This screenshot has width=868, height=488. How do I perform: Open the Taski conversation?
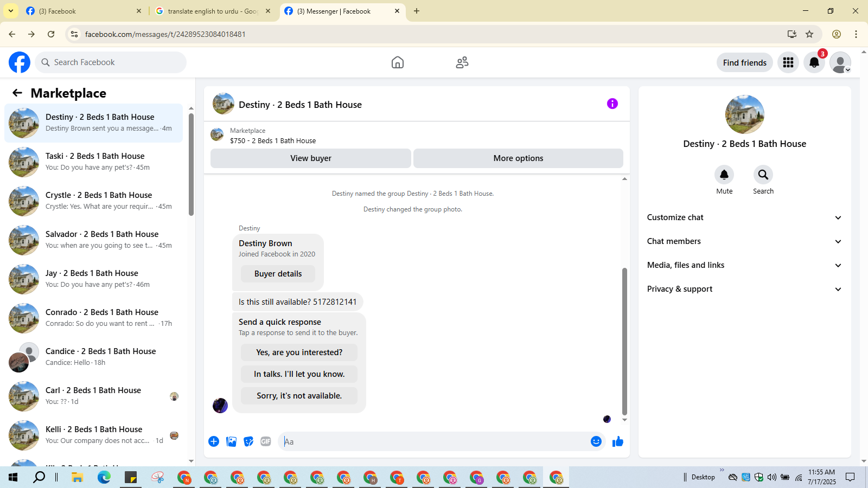pos(94,162)
